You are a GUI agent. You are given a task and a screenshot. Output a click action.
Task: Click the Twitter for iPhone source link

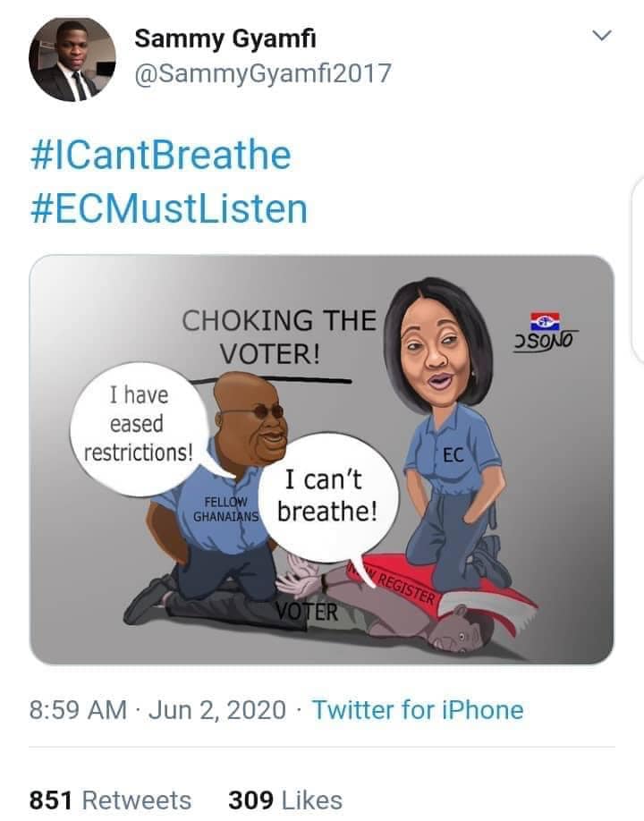coord(418,710)
